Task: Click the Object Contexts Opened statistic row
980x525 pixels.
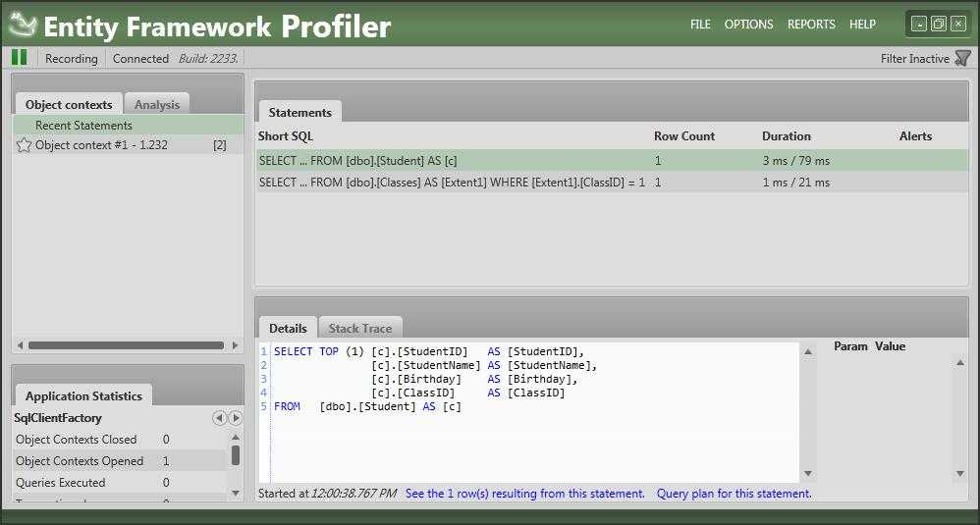Action: click(x=120, y=460)
